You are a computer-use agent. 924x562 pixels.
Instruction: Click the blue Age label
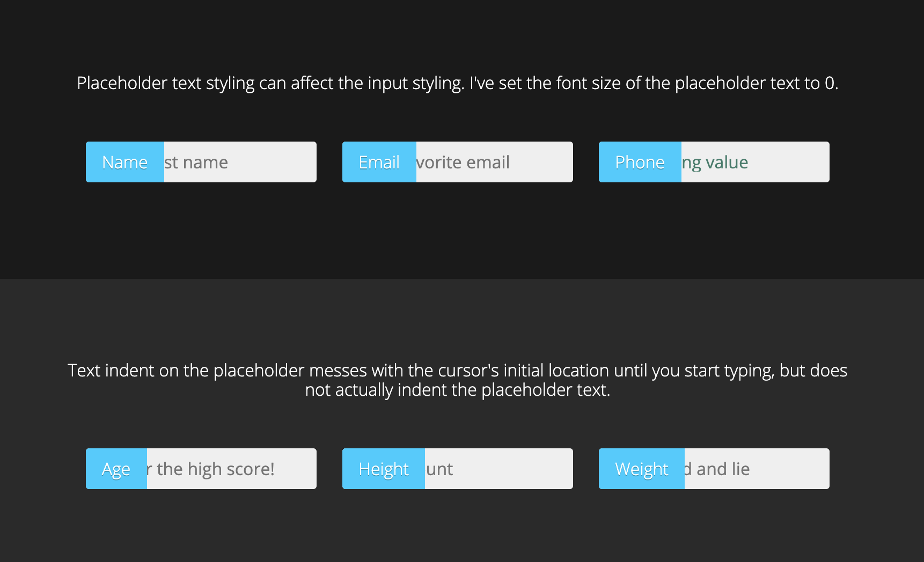pyautogui.click(x=116, y=469)
